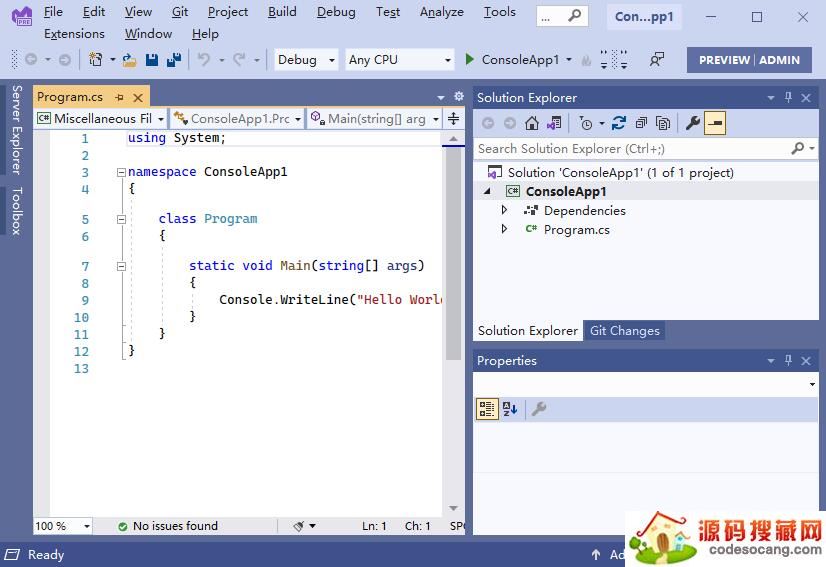
Task: Toggle Preview Selected Items button in Solution Explorer
Action: pos(715,123)
